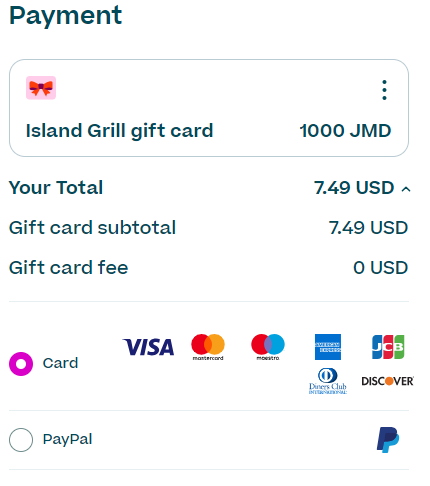Select the PayPal radio button
Viewport: 430px width, 486px height.
(x=21, y=440)
